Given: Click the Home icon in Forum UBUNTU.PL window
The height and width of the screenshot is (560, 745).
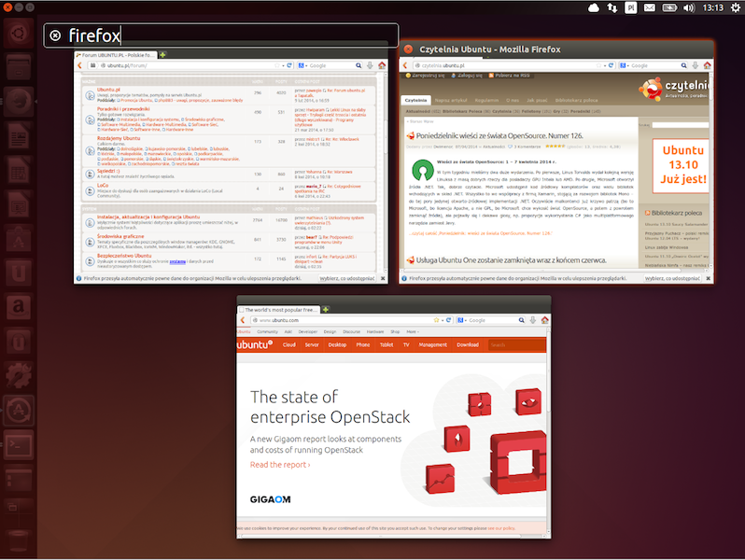Looking at the screenshot, I should [x=382, y=65].
